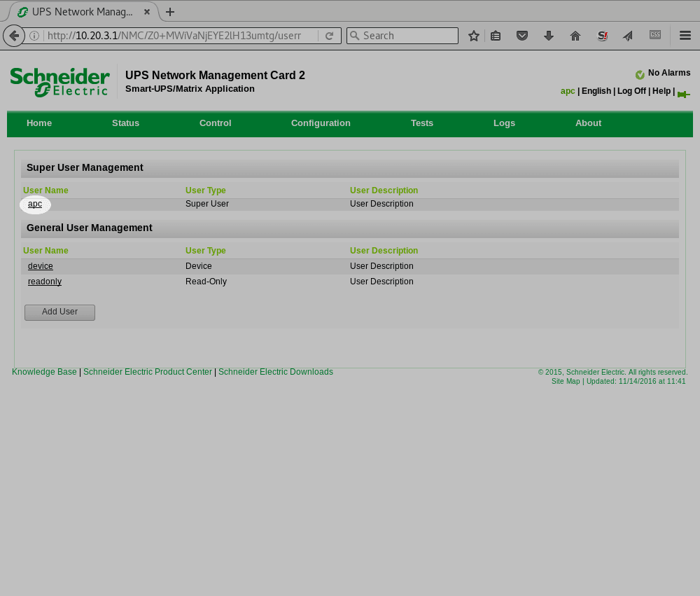Click the green pin icon next to Help
The height and width of the screenshot is (596, 700).
[683, 95]
